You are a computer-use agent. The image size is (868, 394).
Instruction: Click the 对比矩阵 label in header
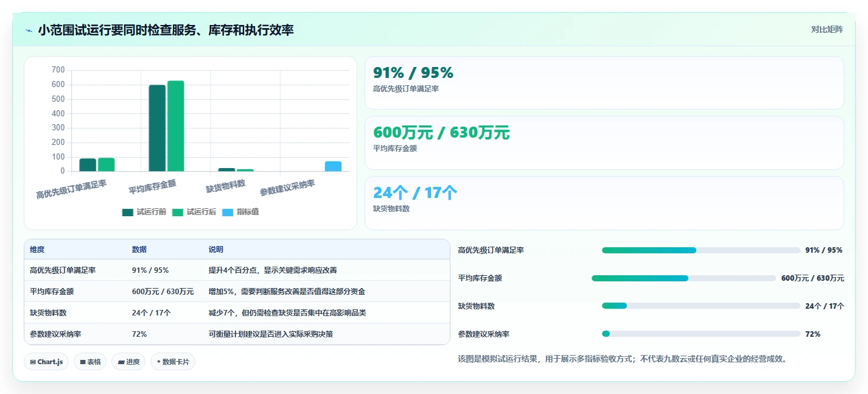pos(827,29)
